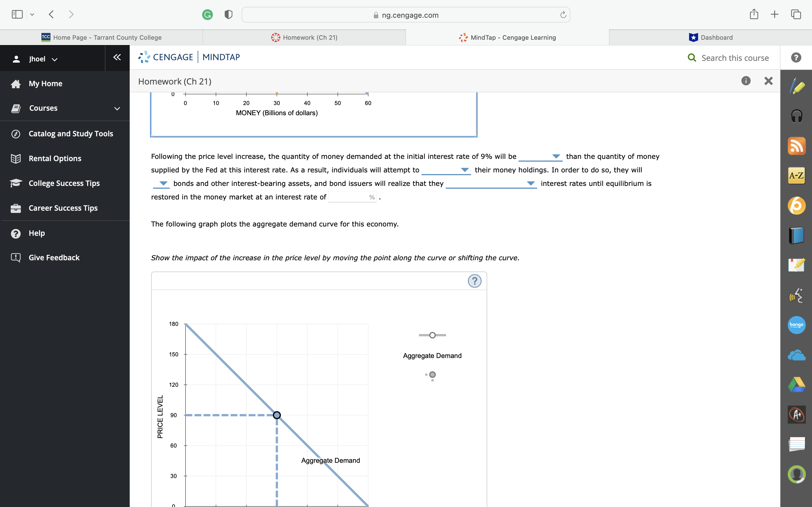This screenshot has height=507, width=812.
Task: Click the graph help question mark
Action: (x=475, y=281)
